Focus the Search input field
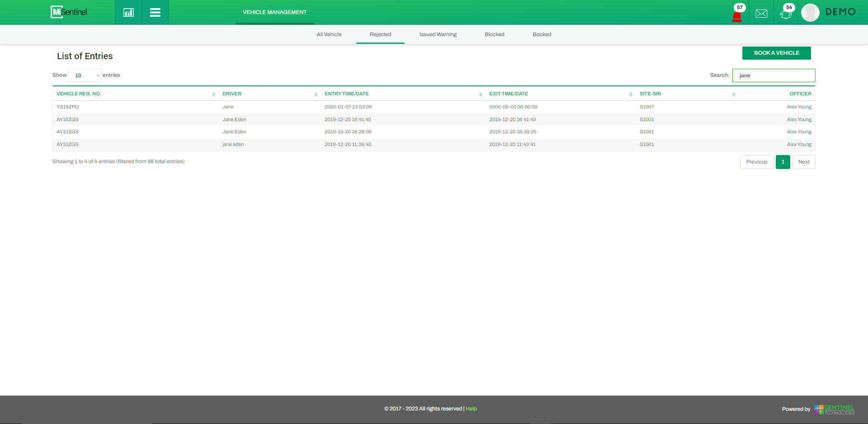The height and width of the screenshot is (424, 868). click(x=774, y=75)
